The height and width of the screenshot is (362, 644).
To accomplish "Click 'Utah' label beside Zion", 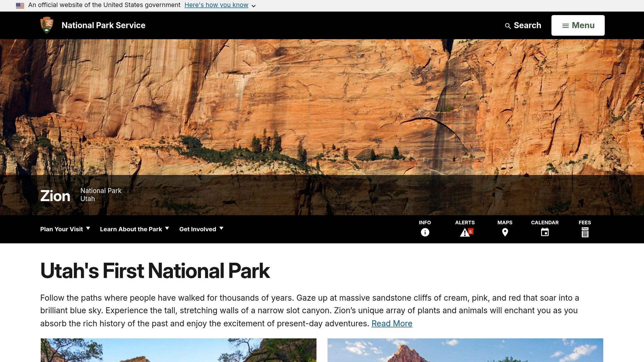I will (88, 199).
